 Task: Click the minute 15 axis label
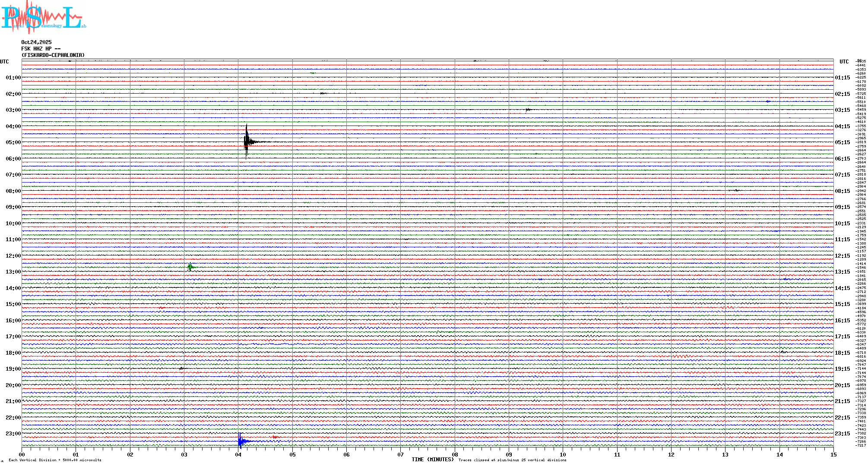click(x=833, y=454)
